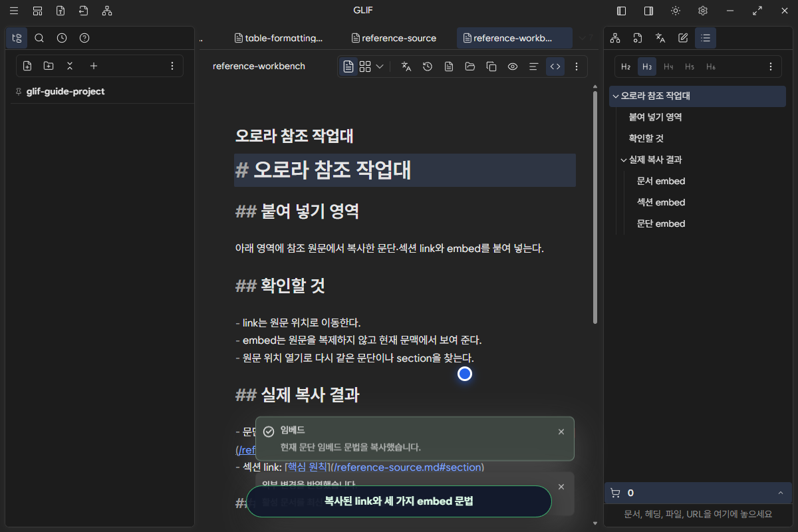
Task: Toggle H3 heading level filter
Action: (647, 66)
